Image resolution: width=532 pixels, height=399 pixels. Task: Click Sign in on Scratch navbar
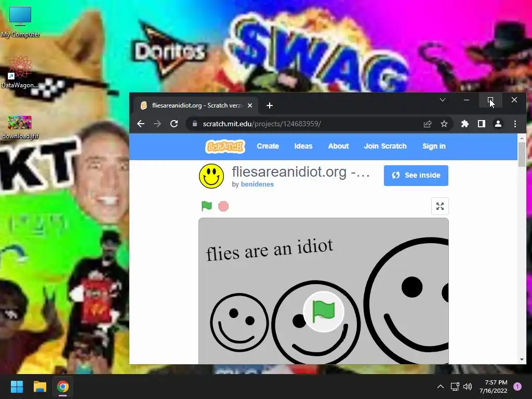pyautogui.click(x=434, y=146)
